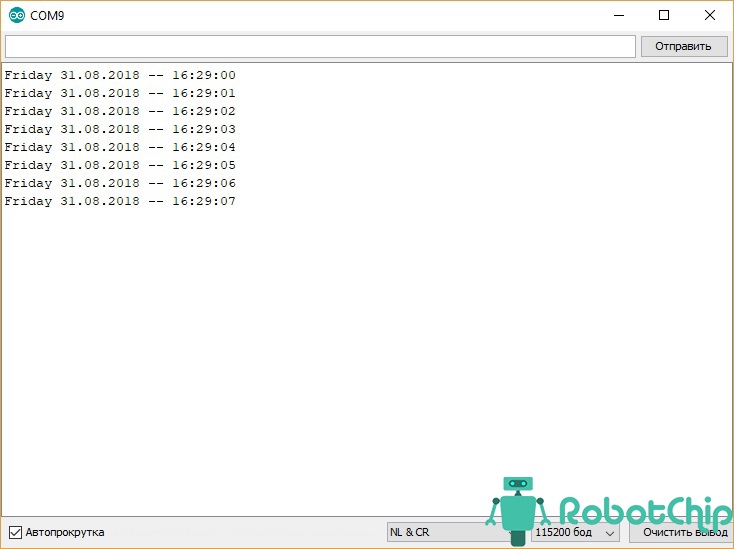Click the Arduino icon in title bar
The width and height of the screenshot is (734, 549).
tap(17, 15)
